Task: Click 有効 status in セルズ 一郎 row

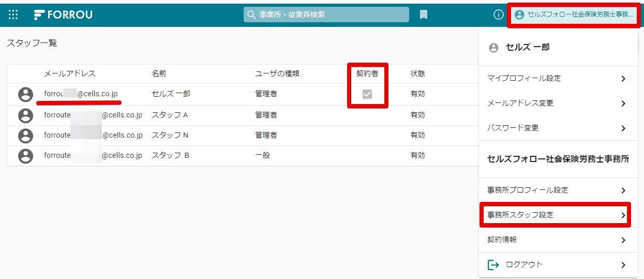Action: (x=418, y=94)
